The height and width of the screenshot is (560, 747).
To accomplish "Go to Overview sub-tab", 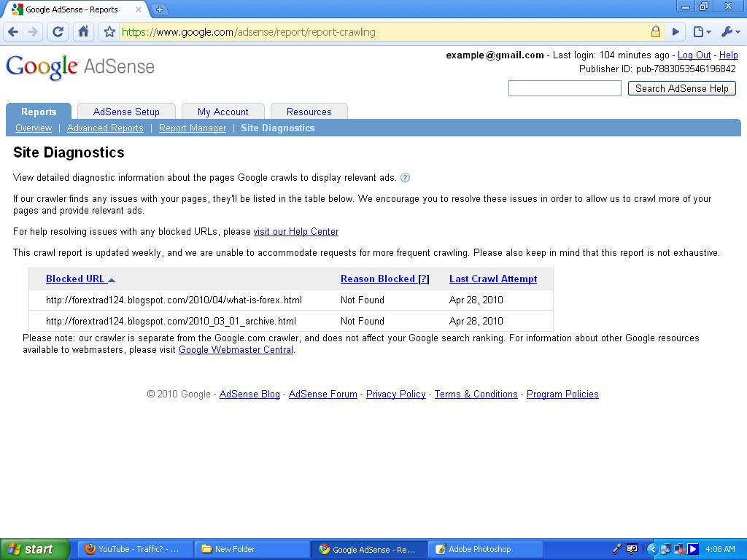I will (34, 128).
